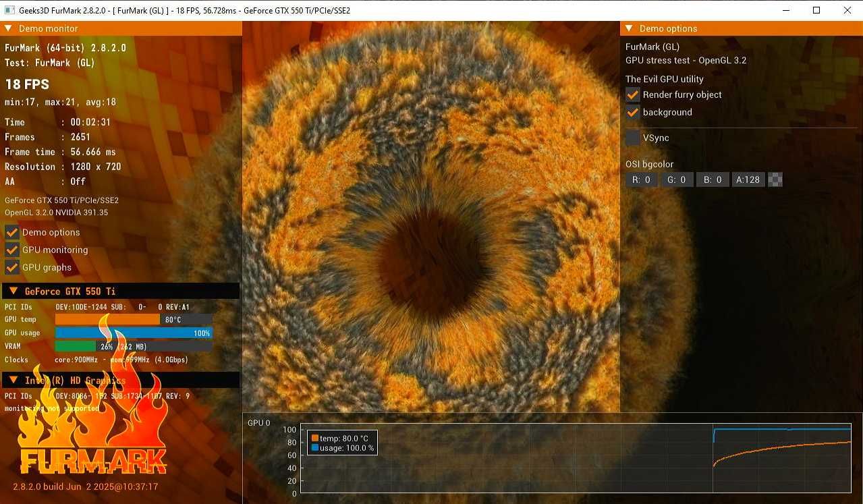Collapse the GeForce GTX 550 Ti section

coord(13,291)
